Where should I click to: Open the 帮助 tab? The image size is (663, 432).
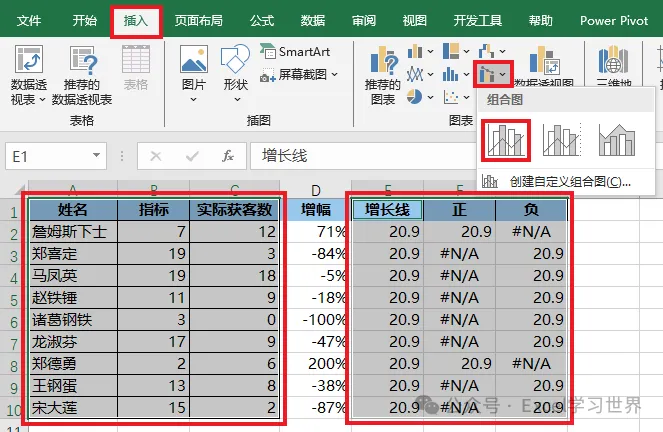540,20
